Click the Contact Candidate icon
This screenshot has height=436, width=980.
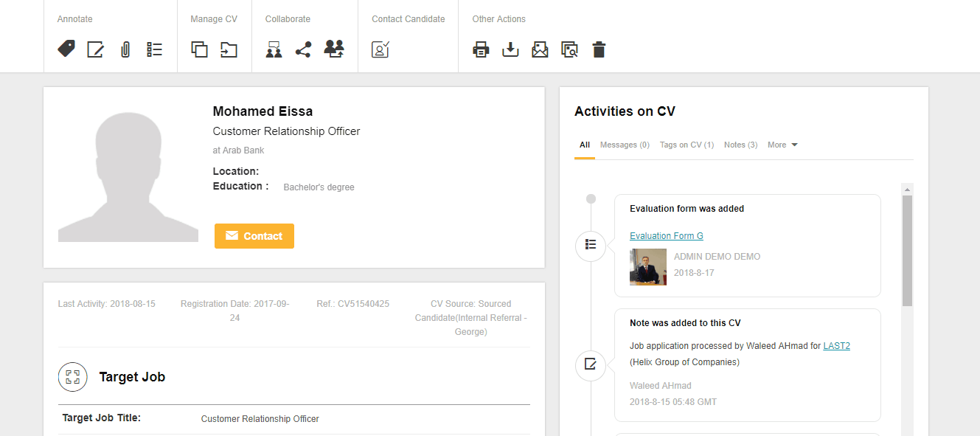(380, 49)
